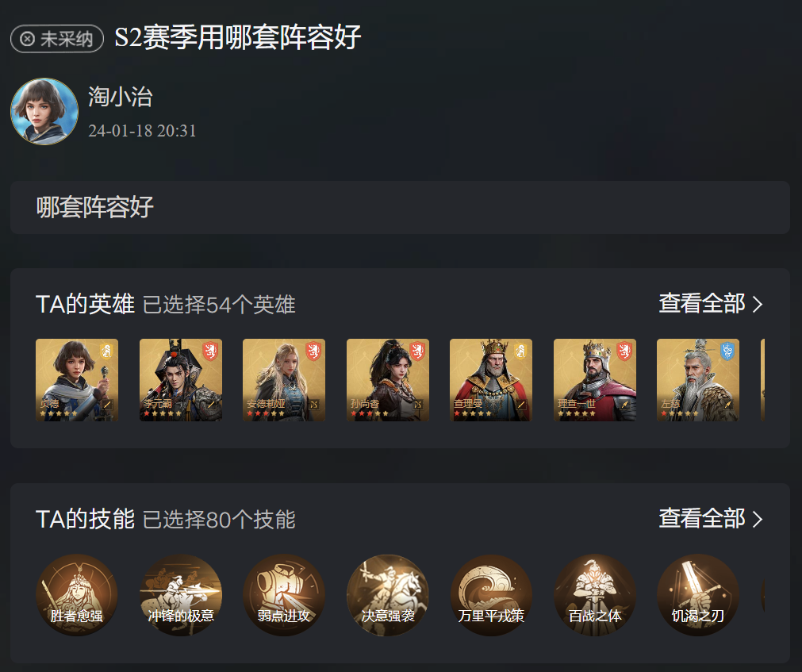The height and width of the screenshot is (672, 802).
Task: Select the 冲锋的极意 skill icon
Action: click(181, 595)
